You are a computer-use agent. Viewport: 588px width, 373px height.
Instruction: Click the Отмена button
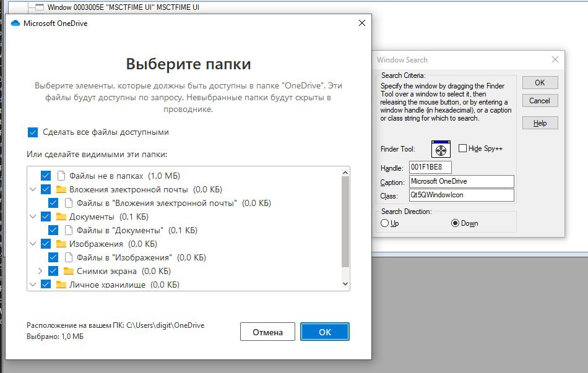tap(267, 332)
